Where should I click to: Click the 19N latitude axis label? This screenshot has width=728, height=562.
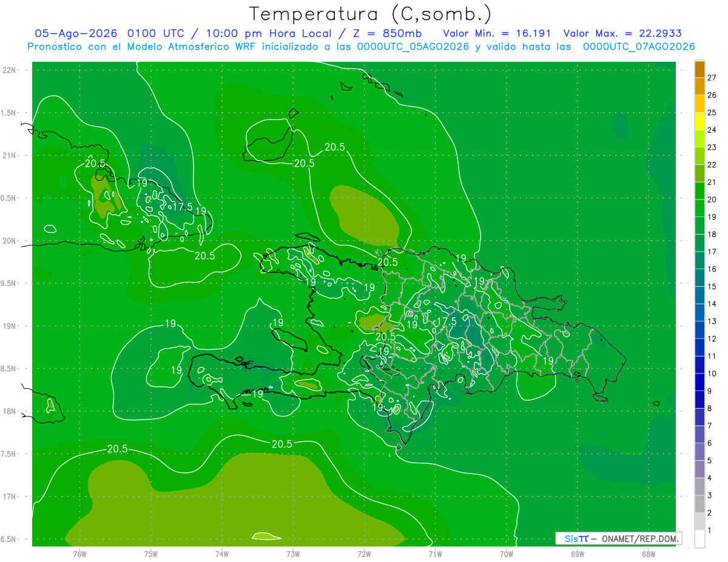coord(10,326)
